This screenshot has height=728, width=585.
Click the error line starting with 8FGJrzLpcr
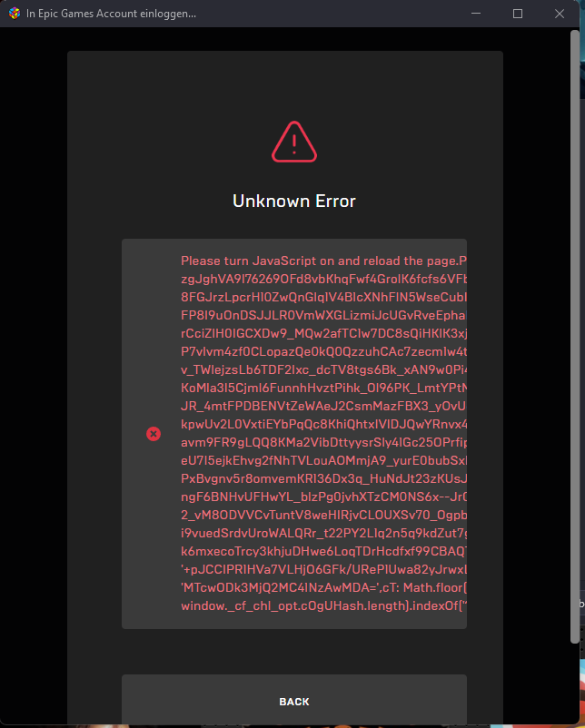tap(324, 297)
